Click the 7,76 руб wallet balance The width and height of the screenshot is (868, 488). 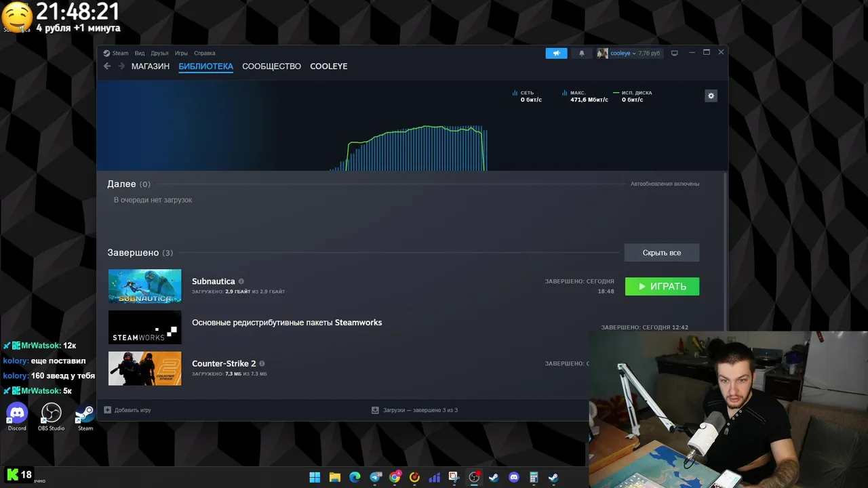click(x=649, y=53)
